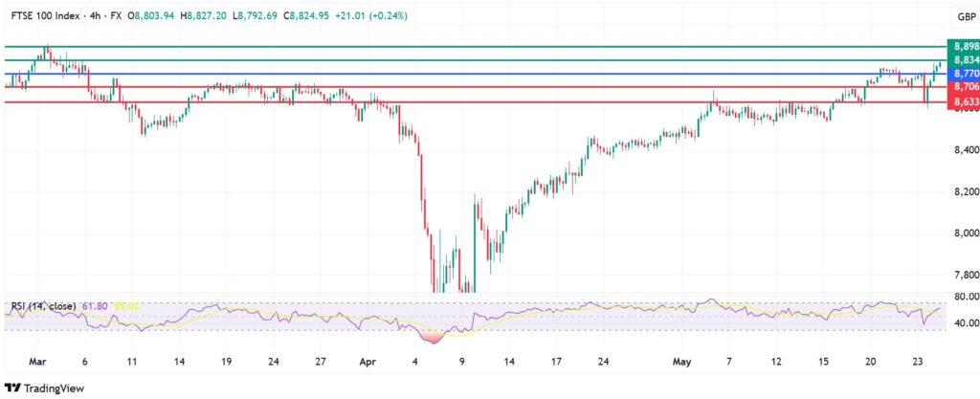
Task: Select the 8,834 green price label
Action: (x=962, y=60)
